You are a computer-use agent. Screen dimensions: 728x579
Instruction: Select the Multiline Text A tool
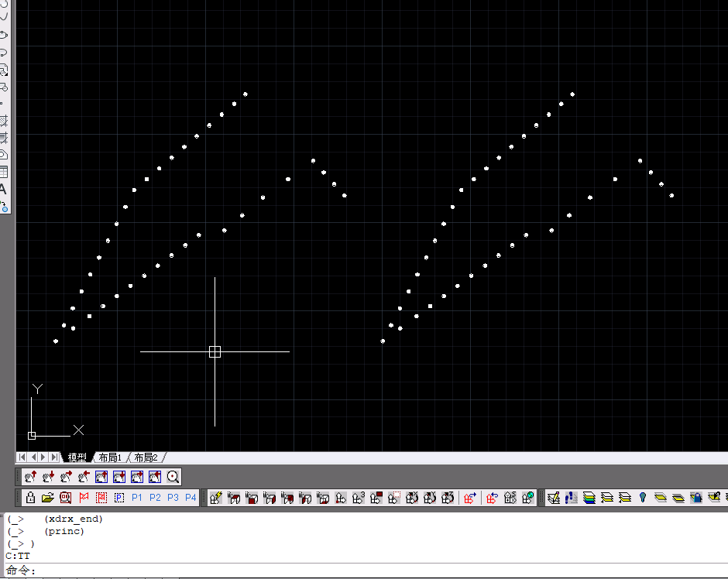3,190
